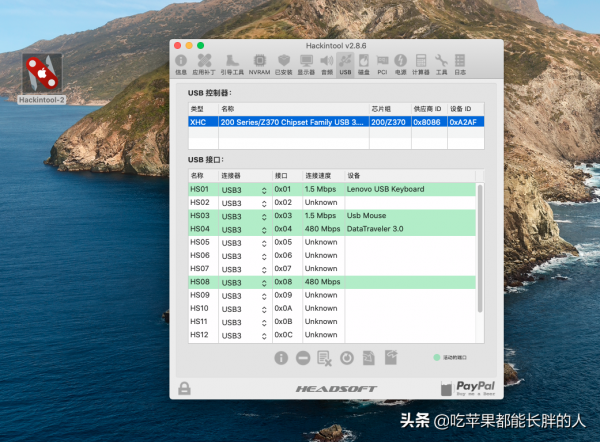
Task: Open the 显示器 display toolbar tab
Action: [x=306, y=64]
